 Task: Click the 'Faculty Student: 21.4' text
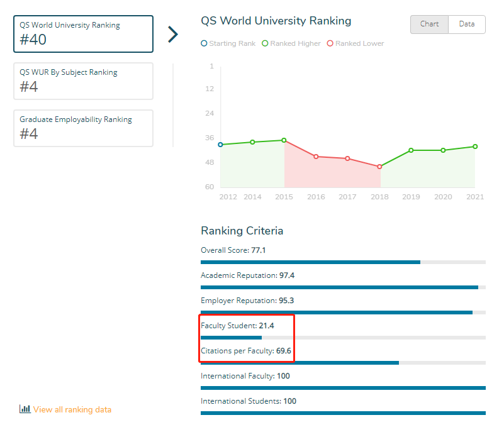point(237,326)
